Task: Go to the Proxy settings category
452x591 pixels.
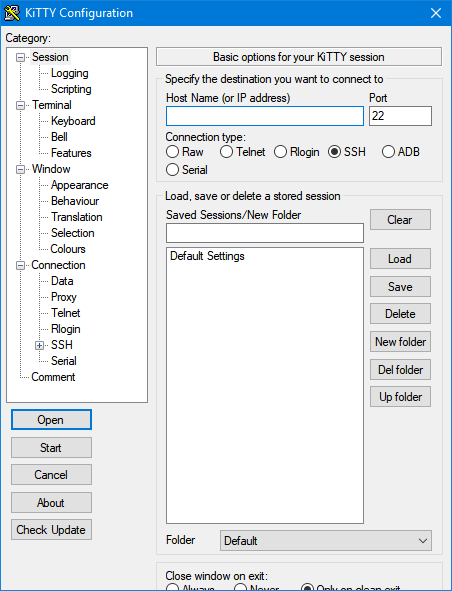Action: pos(64,297)
